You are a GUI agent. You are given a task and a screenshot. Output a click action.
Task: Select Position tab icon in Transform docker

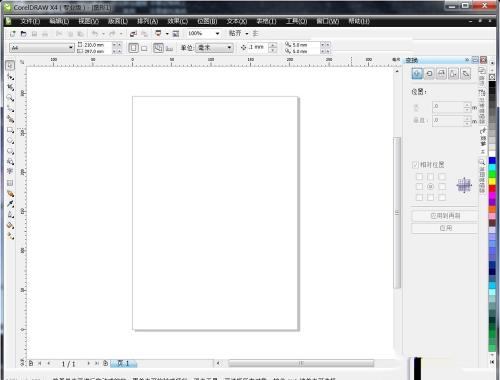pyautogui.click(x=417, y=74)
